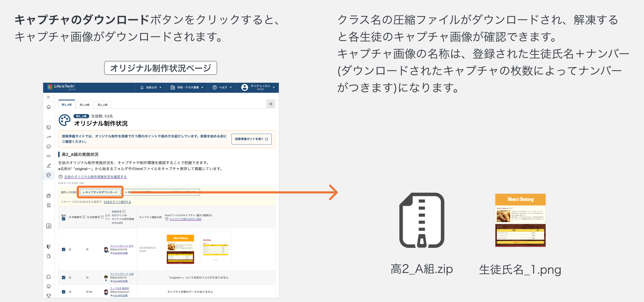Switch to the 高2_C組 tab
The image size is (644, 302).
103,105
